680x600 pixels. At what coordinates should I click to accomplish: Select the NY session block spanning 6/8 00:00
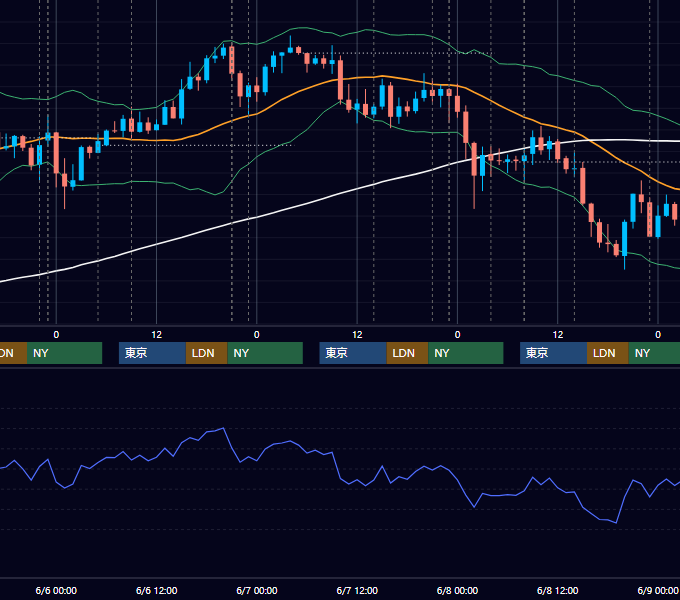(466, 353)
